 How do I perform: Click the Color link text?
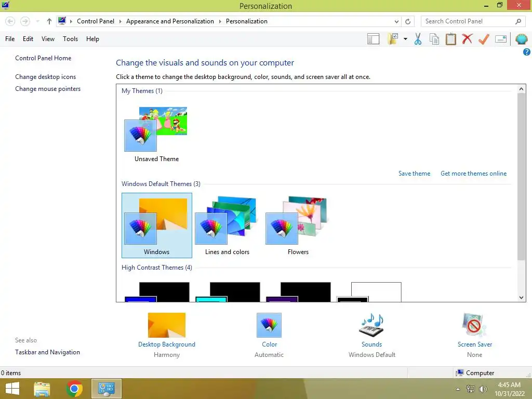click(x=270, y=344)
